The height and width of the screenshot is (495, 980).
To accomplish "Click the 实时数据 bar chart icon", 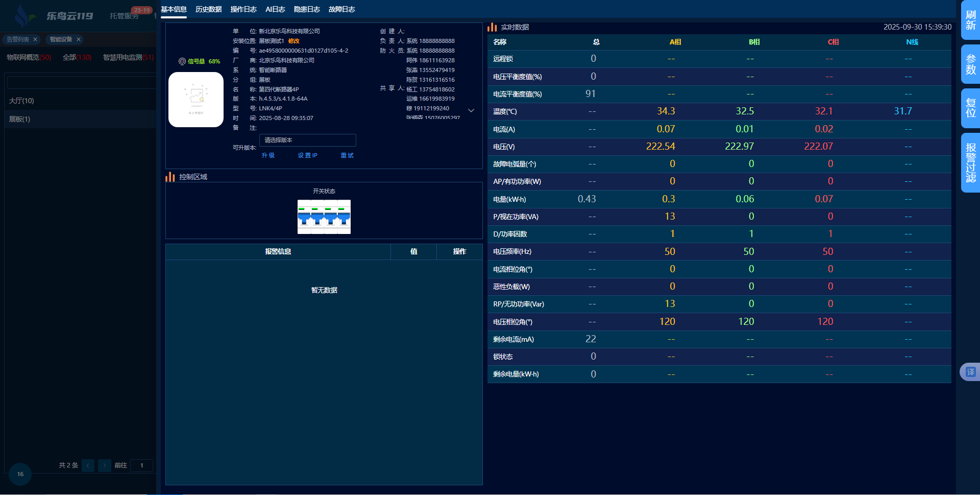I will coord(492,27).
